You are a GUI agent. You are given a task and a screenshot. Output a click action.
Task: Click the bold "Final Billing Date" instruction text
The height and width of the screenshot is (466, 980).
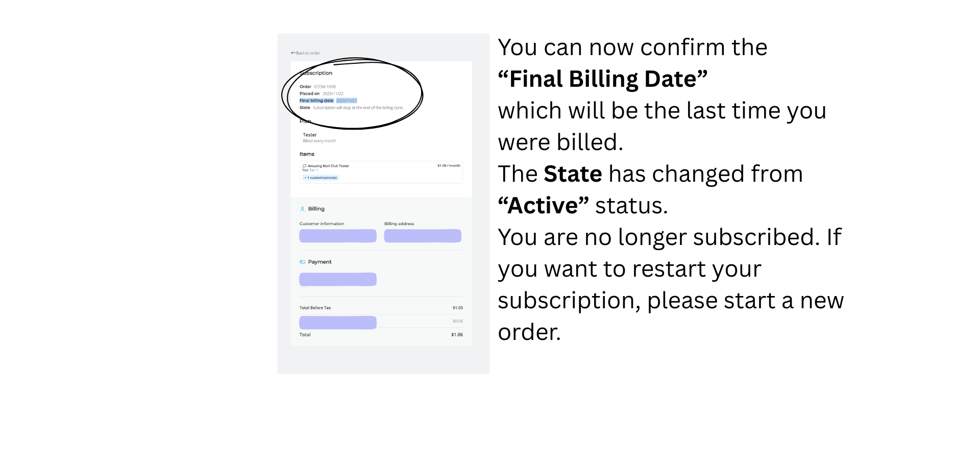603,80
